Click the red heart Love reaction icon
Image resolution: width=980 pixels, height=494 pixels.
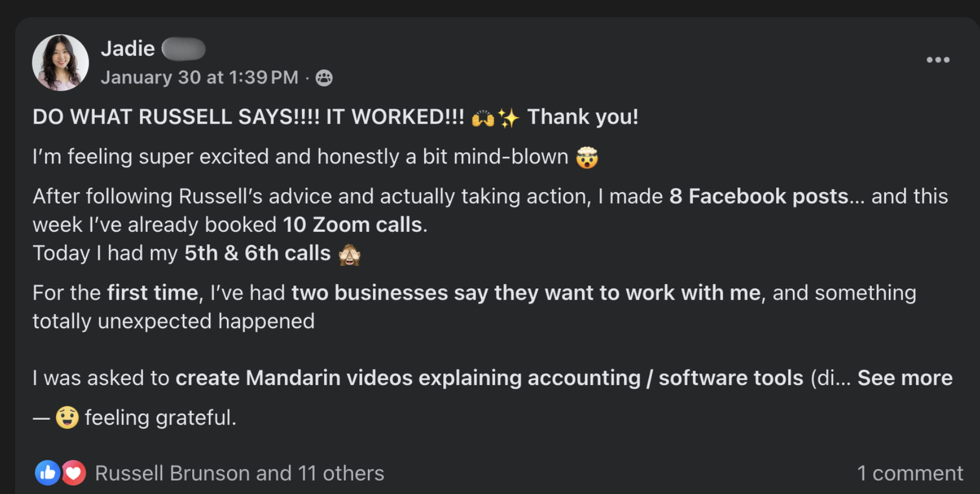tap(74, 473)
